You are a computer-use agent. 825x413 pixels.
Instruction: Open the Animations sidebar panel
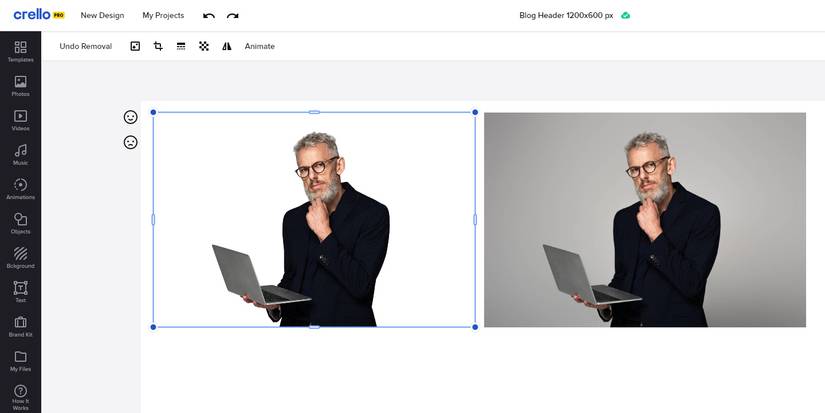pos(21,189)
